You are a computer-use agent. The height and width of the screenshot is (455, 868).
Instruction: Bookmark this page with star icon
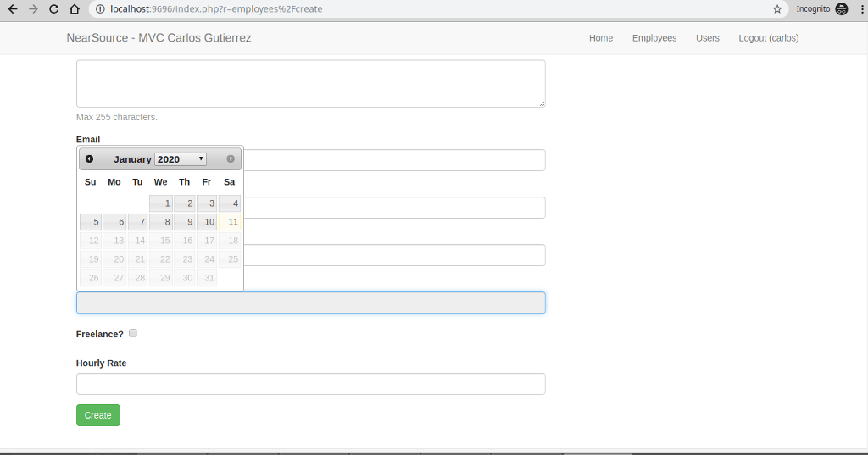[777, 8]
